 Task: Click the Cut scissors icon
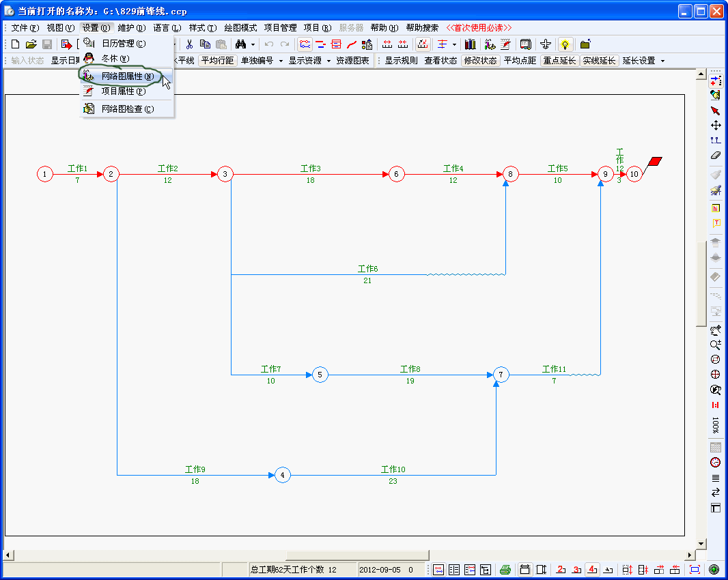pyautogui.click(x=189, y=44)
